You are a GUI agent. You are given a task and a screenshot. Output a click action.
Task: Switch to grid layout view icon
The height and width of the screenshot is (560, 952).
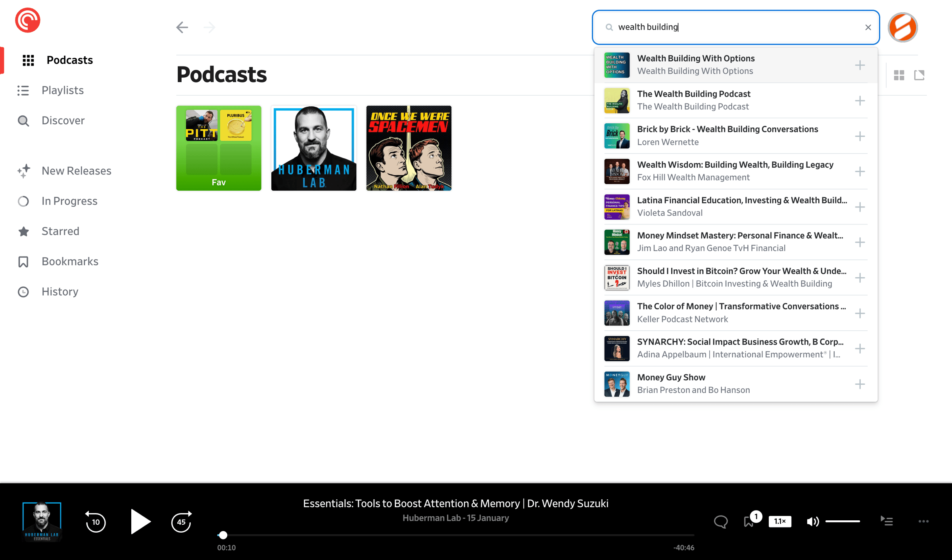point(899,75)
